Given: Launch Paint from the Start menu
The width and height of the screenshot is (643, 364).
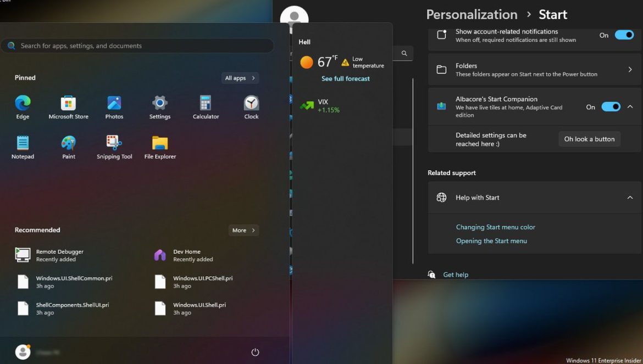Looking at the screenshot, I should pyautogui.click(x=69, y=147).
